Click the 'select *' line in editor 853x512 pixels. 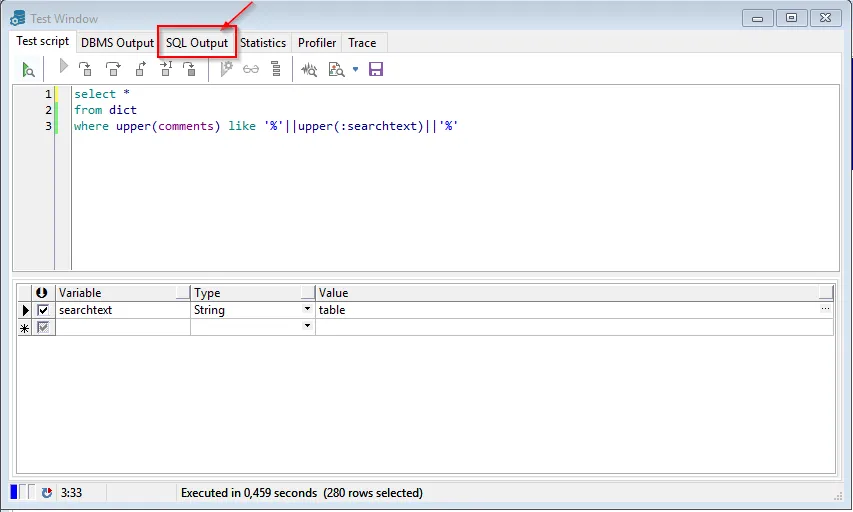102,94
